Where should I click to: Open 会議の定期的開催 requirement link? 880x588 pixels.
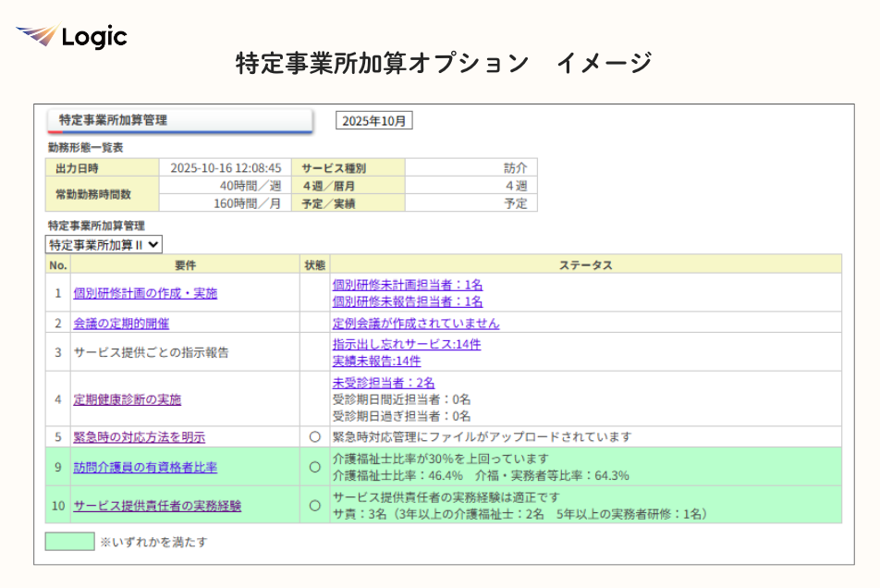click(121, 324)
